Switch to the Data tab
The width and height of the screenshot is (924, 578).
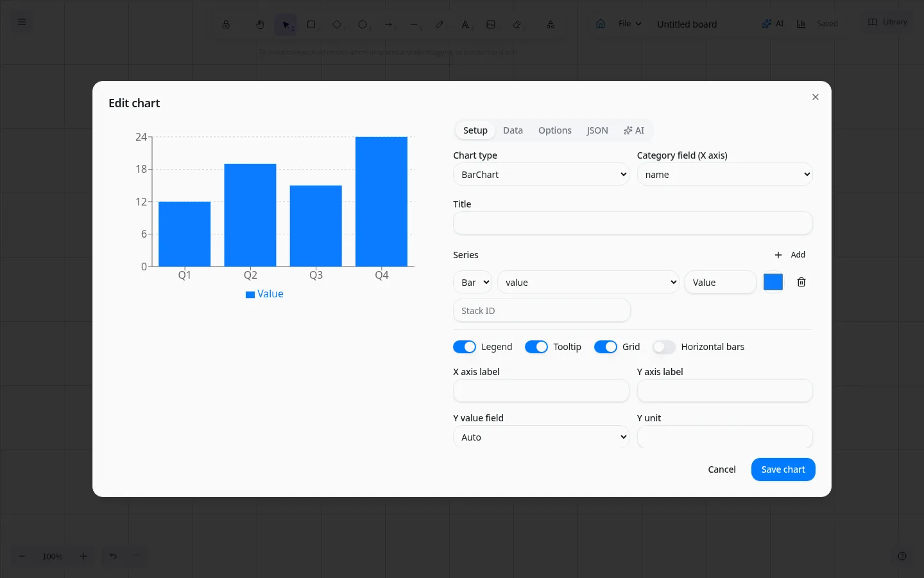(513, 130)
